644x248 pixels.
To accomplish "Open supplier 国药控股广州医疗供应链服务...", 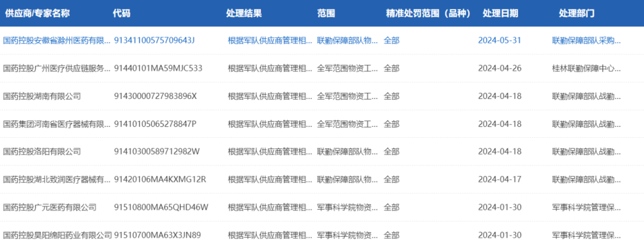I will (57, 68).
